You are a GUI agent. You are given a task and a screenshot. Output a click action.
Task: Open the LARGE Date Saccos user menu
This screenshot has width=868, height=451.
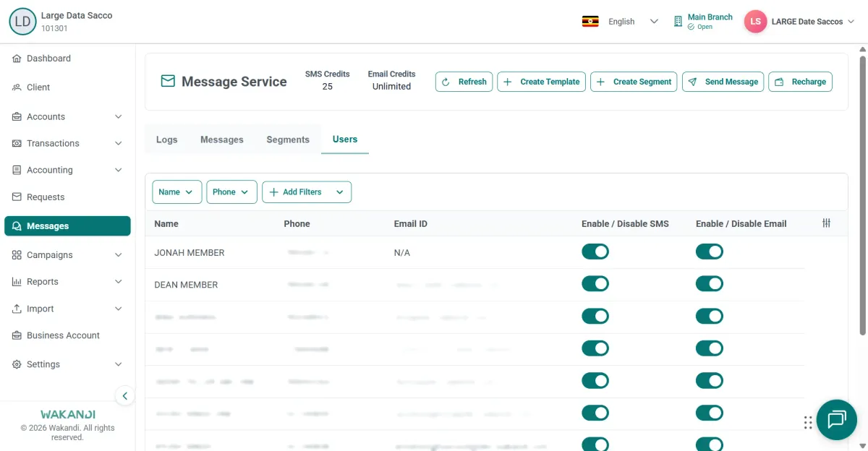tap(813, 22)
